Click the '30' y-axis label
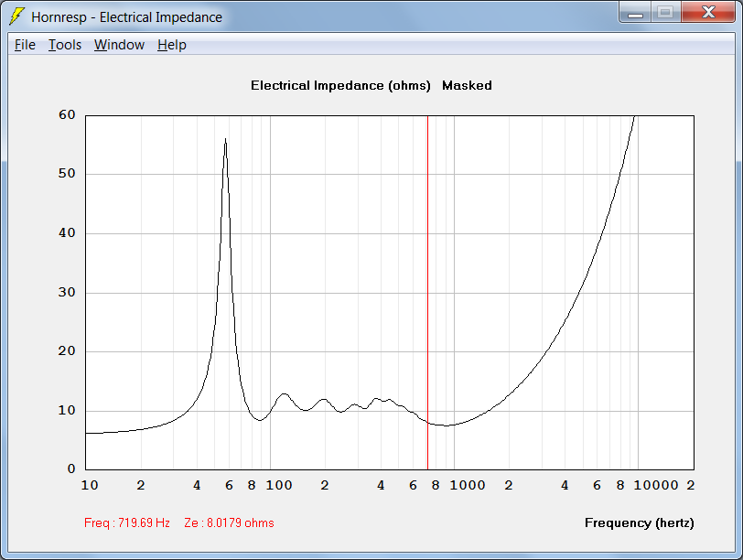Viewport: 743px width, 560px height. (67, 292)
